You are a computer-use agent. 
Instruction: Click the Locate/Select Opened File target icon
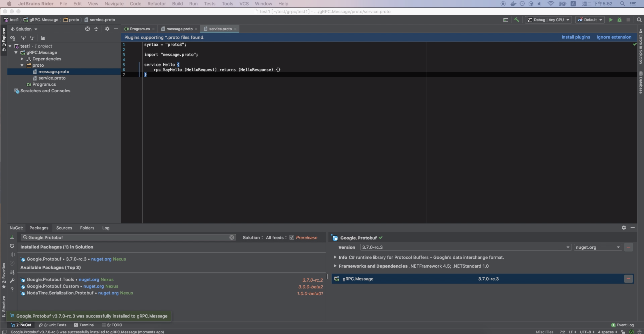tap(87, 29)
